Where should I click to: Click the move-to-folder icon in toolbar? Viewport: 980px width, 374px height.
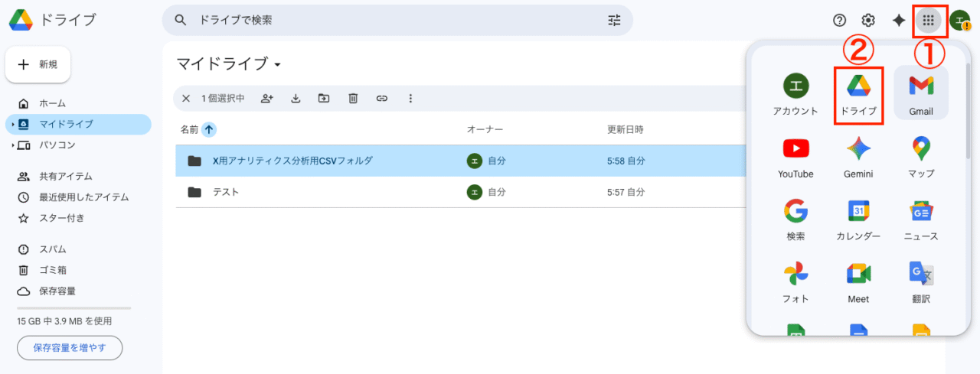pyautogui.click(x=324, y=99)
